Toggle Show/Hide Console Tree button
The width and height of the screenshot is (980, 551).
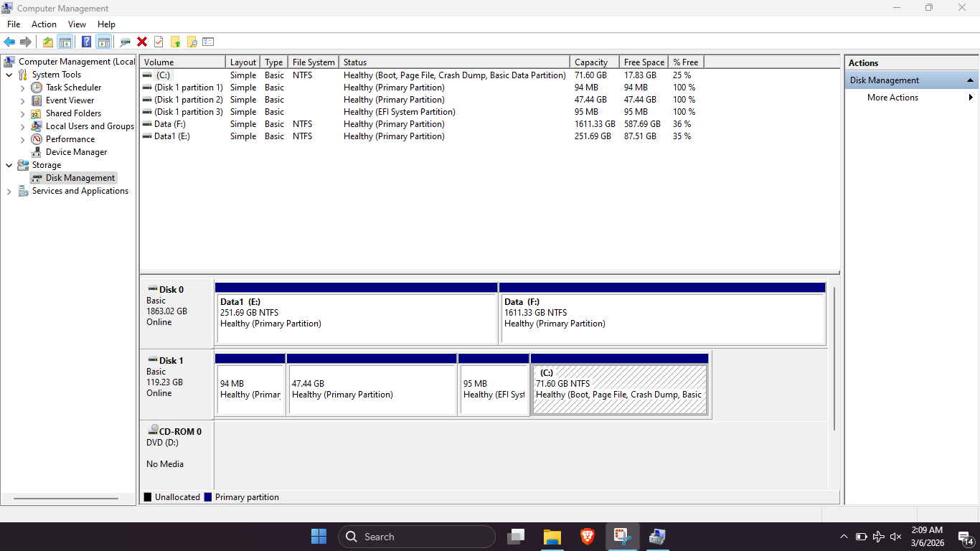[65, 42]
